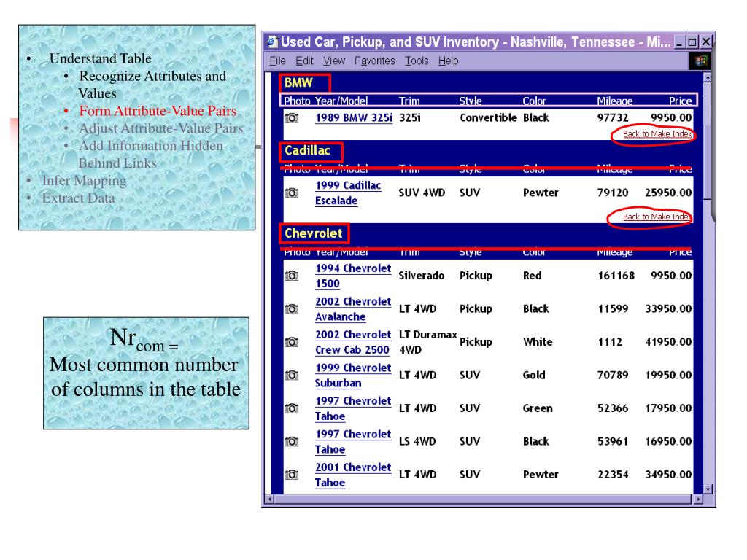Click the page icon in the browser title bar
The height and width of the screenshot is (560, 747).
273,42
